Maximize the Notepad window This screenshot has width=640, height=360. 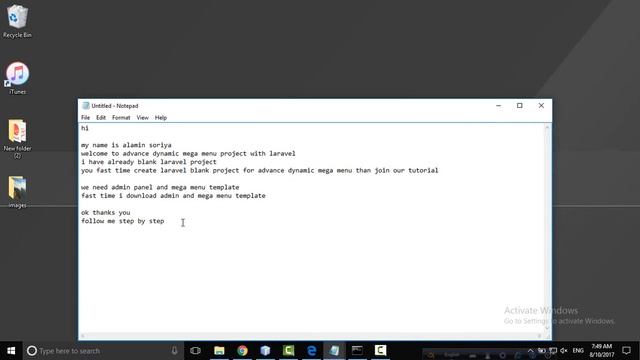click(520, 106)
